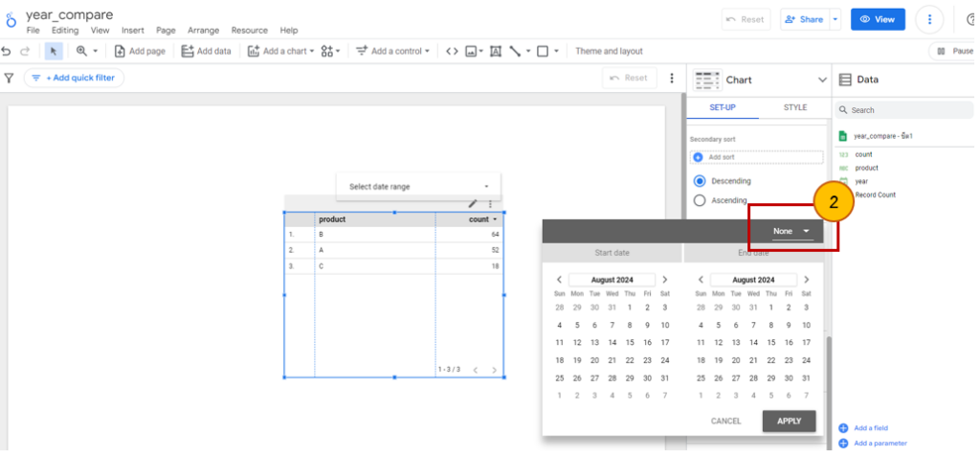This screenshot has height=457, width=980.
Task: Click the APPLY button in date picker
Action: (789, 421)
